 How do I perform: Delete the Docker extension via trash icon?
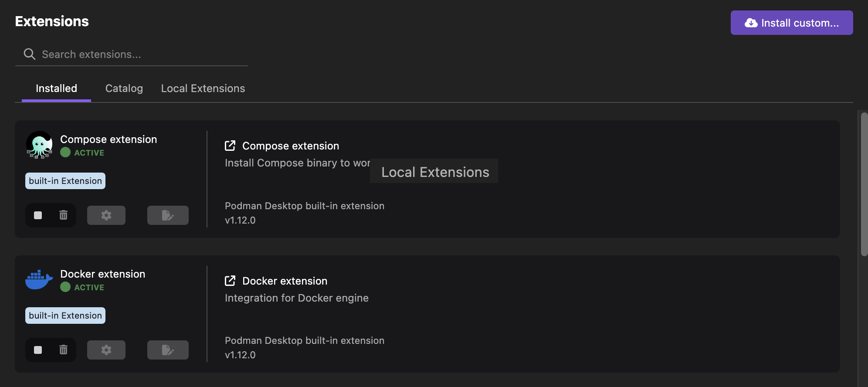pyautogui.click(x=63, y=350)
